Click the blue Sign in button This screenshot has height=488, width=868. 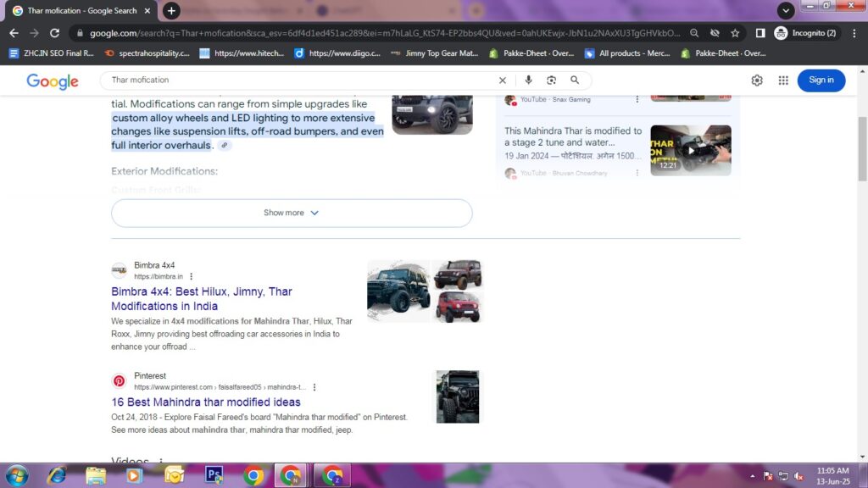[821, 80]
